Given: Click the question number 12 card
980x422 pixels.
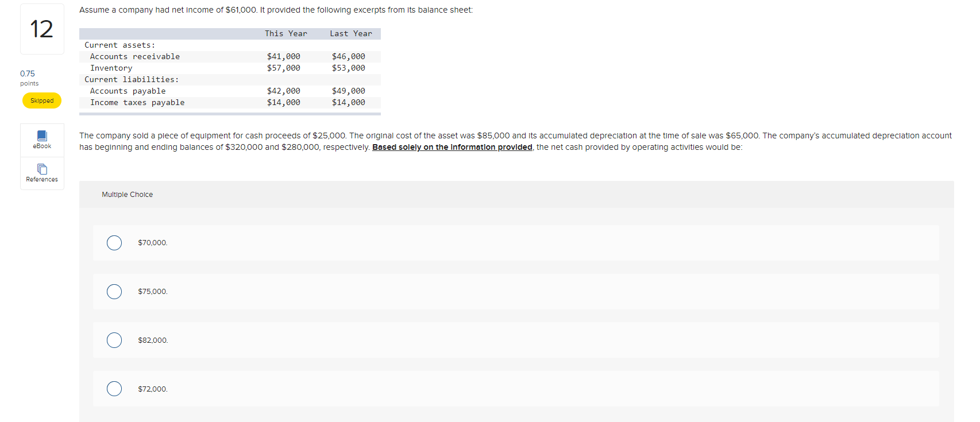Looking at the screenshot, I should [x=41, y=29].
